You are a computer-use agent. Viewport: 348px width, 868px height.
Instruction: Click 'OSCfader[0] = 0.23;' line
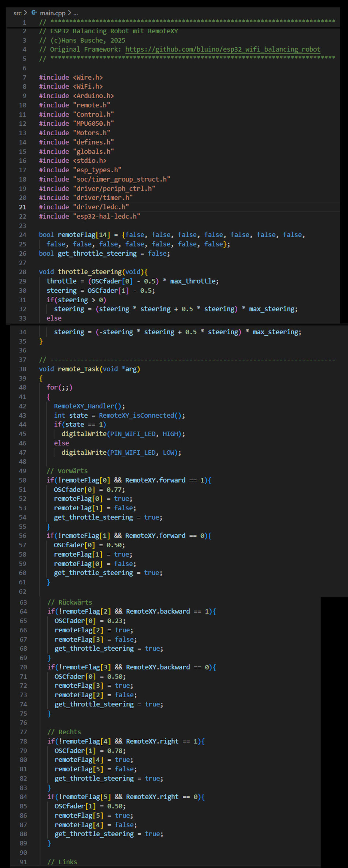point(90,621)
